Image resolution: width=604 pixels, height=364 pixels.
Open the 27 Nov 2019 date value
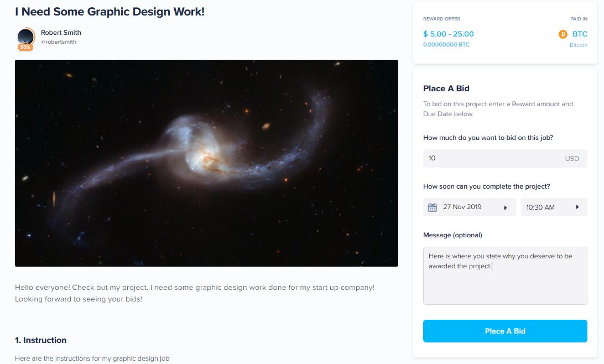pyautogui.click(x=462, y=207)
